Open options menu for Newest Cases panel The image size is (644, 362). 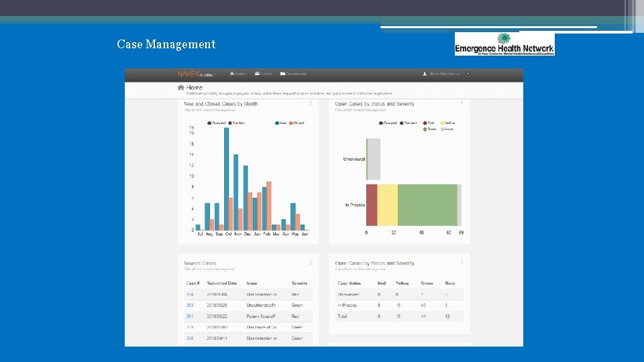[x=311, y=262]
